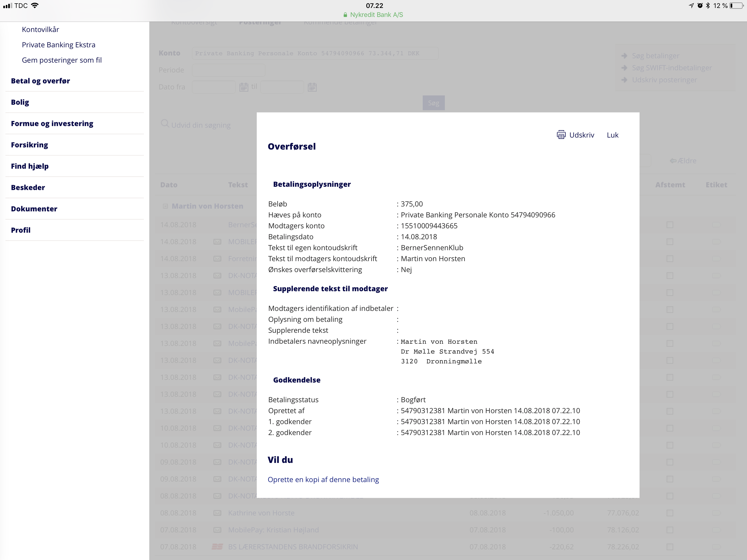This screenshot has height=560, width=747.
Task: Open the Periode dropdown field
Action: click(229, 70)
